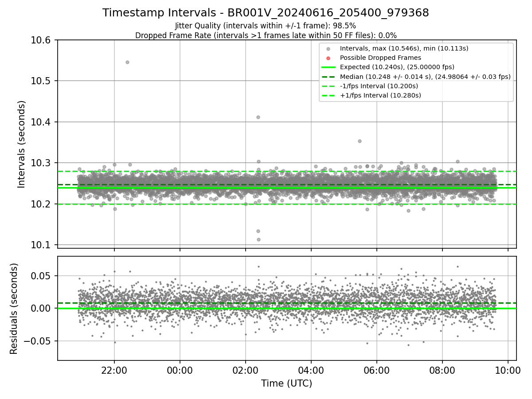Click the highest outlier point near 10.546 seconds
532x399 pixels.
coord(127,62)
